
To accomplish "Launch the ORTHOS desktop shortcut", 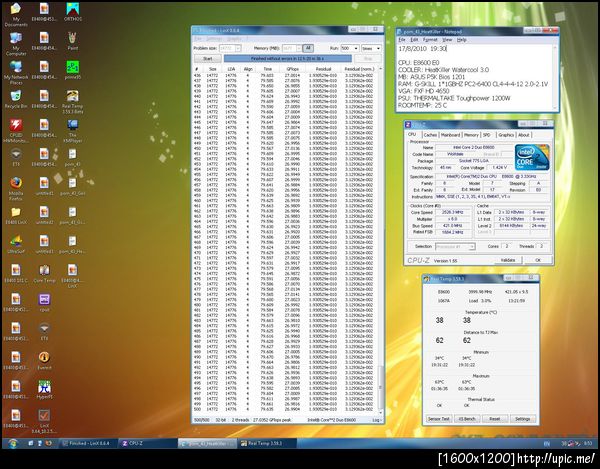I will (x=72, y=11).
